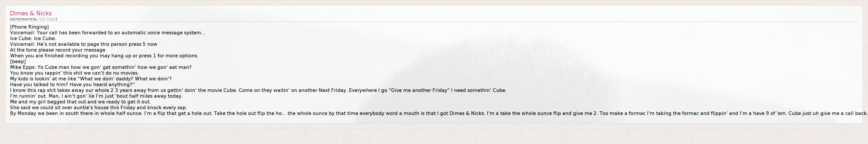The width and height of the screenshot is (868, 144).
Task: Click the "we can't do no movies" line
Action: 74,73
